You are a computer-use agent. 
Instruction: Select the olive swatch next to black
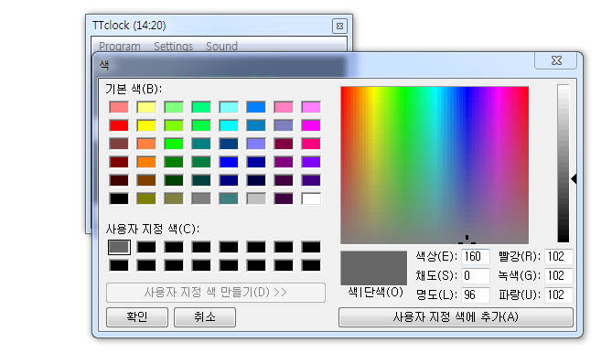tap(146, 198)
